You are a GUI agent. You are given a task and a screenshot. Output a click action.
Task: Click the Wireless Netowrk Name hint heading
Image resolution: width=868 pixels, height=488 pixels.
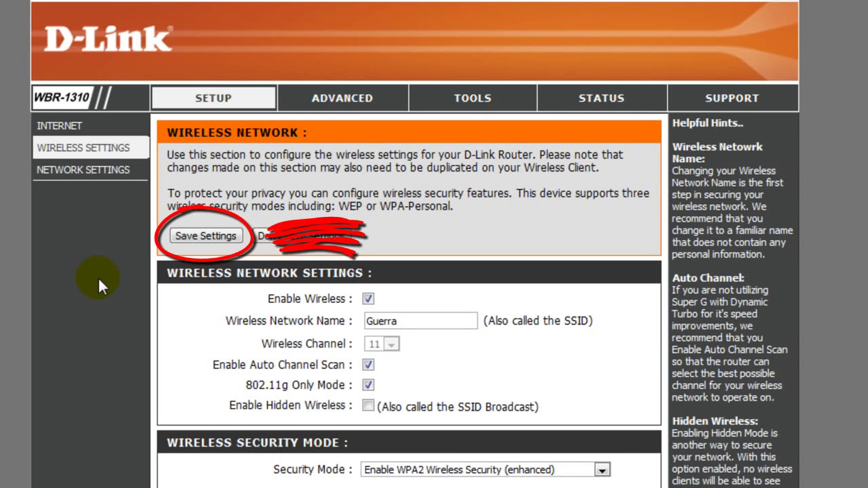[x=717, y=152]
